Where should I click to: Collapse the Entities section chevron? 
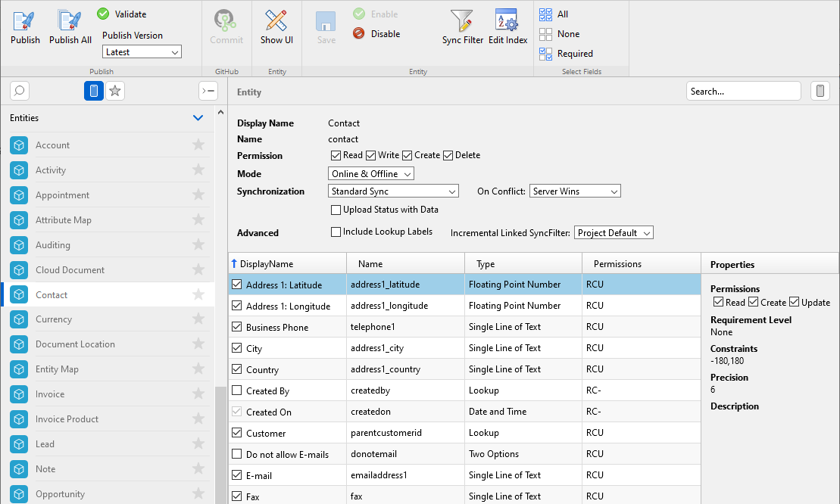point(198,118)
